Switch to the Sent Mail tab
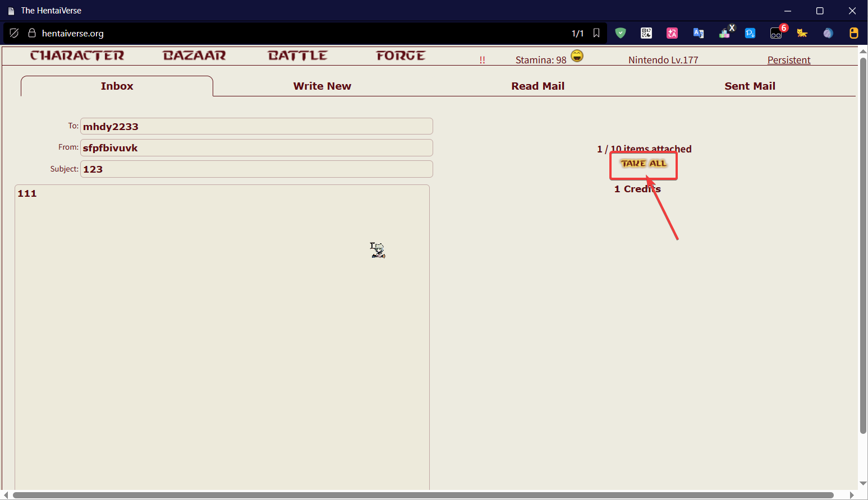Image resolution: width=868 pixels, height=500 pixels. 750,86
